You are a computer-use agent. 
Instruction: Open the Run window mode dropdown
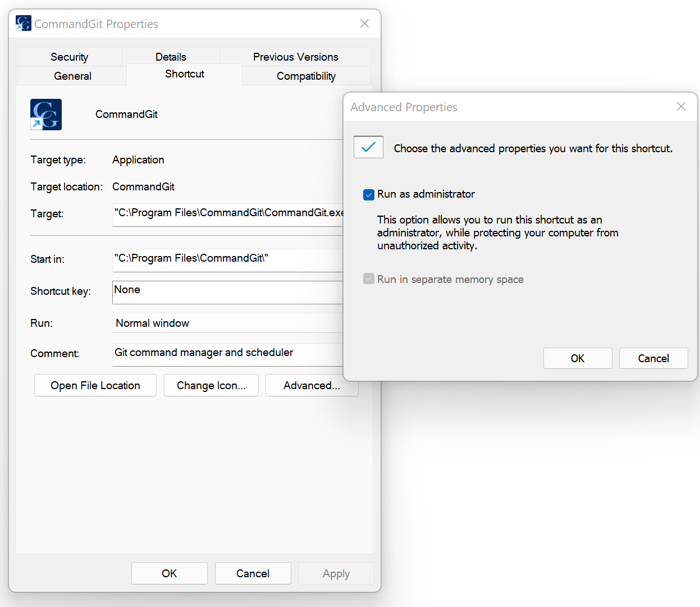click(227, 323)
